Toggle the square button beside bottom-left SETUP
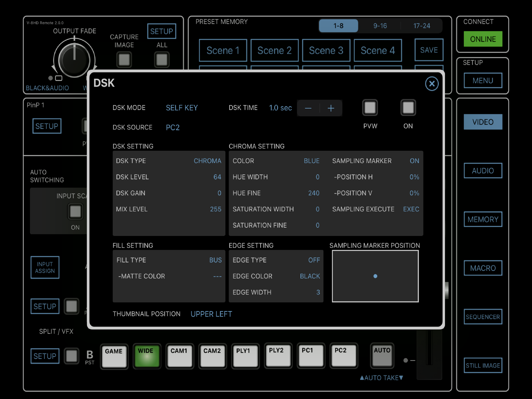 pos(71,356)
